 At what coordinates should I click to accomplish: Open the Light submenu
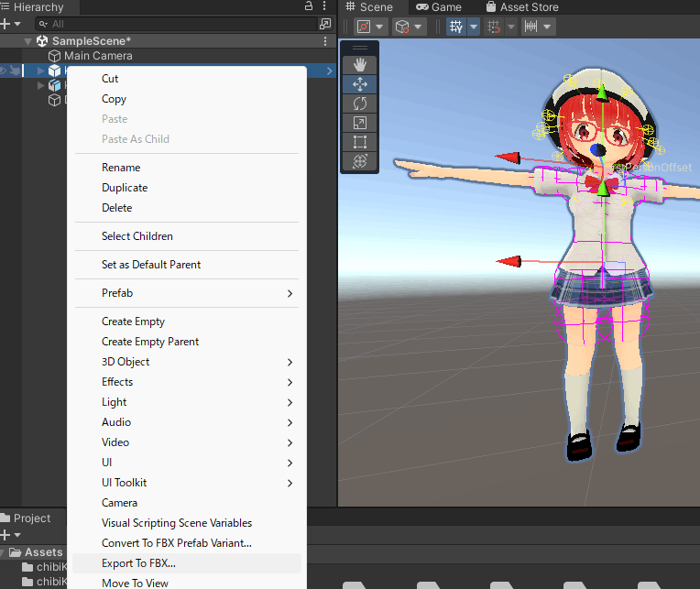point(187,402)
